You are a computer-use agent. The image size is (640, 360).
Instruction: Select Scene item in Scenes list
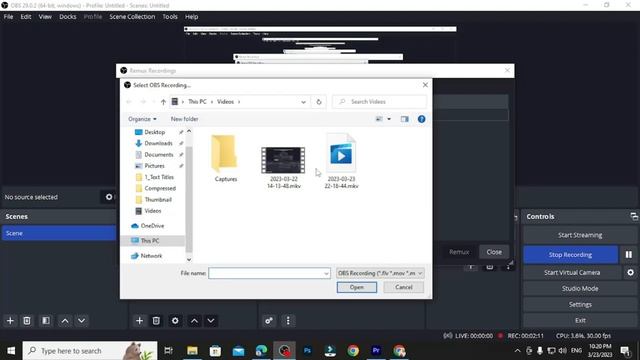point(59,233)
